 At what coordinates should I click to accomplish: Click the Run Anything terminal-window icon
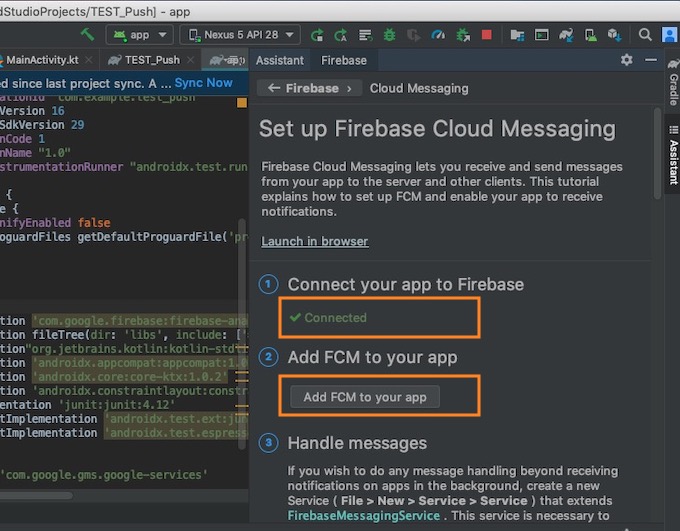point(541,35)
